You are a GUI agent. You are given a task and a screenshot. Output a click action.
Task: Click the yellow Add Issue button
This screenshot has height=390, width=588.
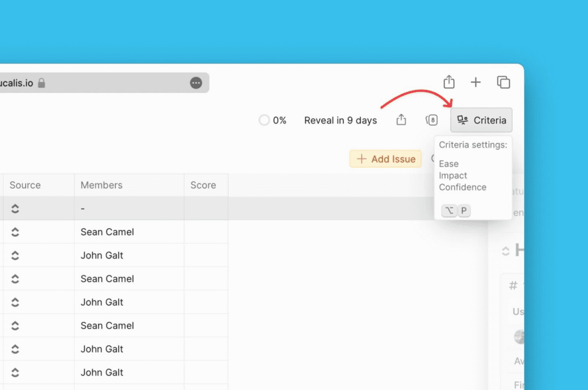[x=386, y=159]
